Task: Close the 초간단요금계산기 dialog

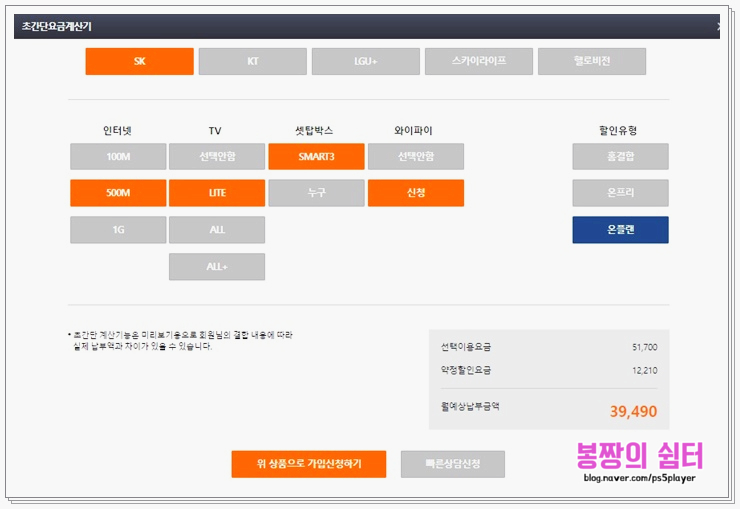Action: tap(718, 27)
